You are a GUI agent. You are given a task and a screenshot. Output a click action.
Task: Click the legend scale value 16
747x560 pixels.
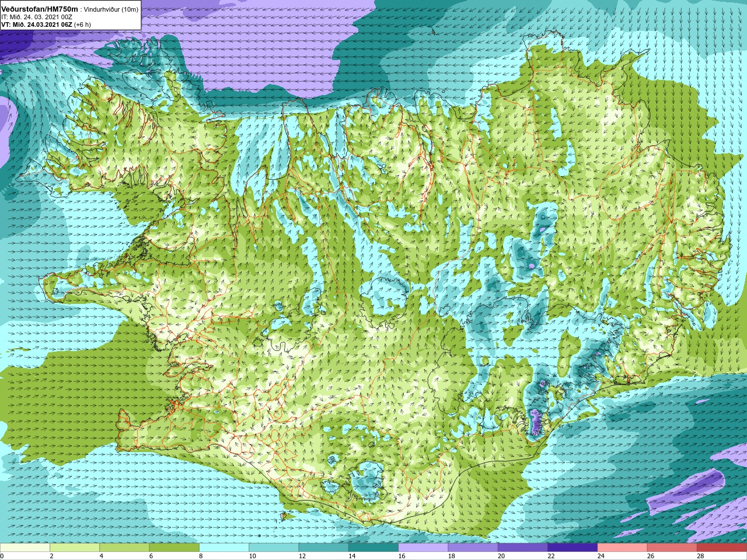(x=402, y=556)
